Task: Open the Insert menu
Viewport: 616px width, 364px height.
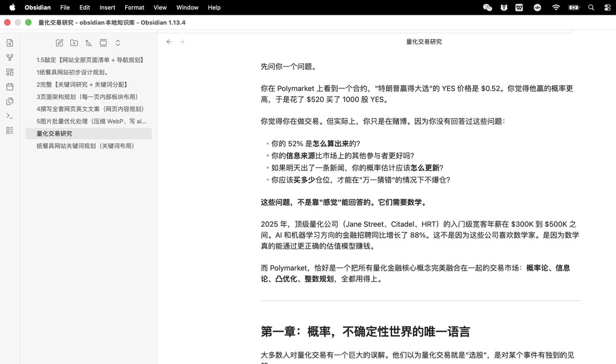Action: tap(107, 7)
